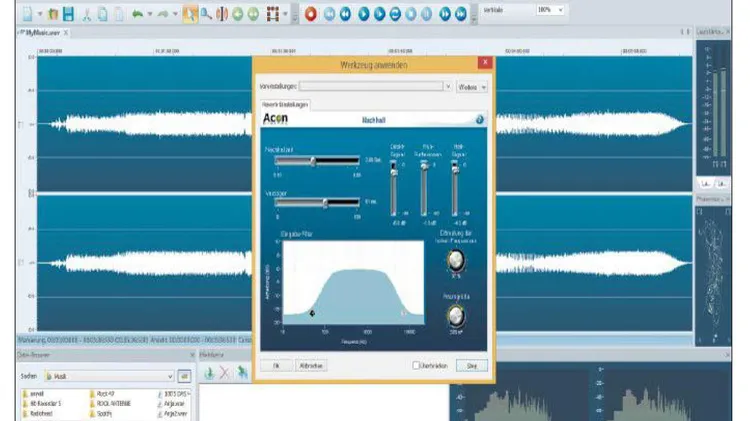
Task: Open the Suchen folder dropdown showing Musik
Action: 109,377
